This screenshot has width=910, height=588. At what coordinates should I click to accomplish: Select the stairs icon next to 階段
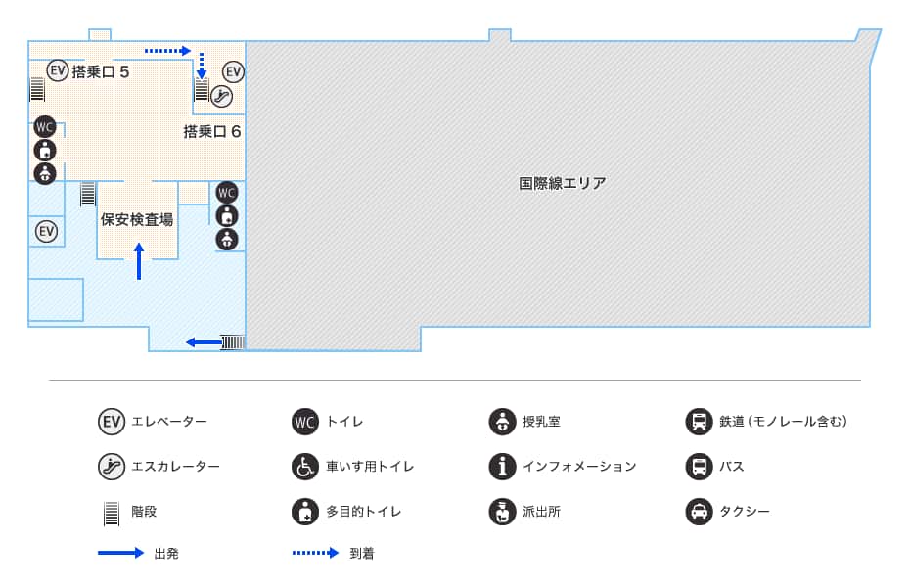[112, 512]
